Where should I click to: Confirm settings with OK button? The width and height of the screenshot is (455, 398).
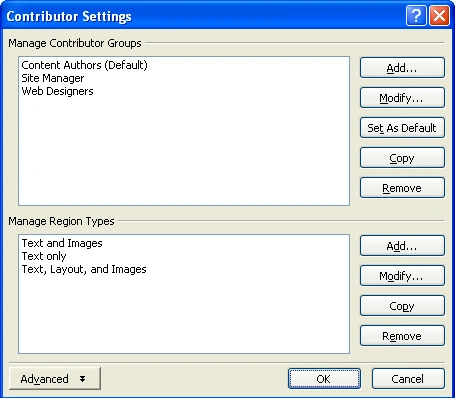324,379
